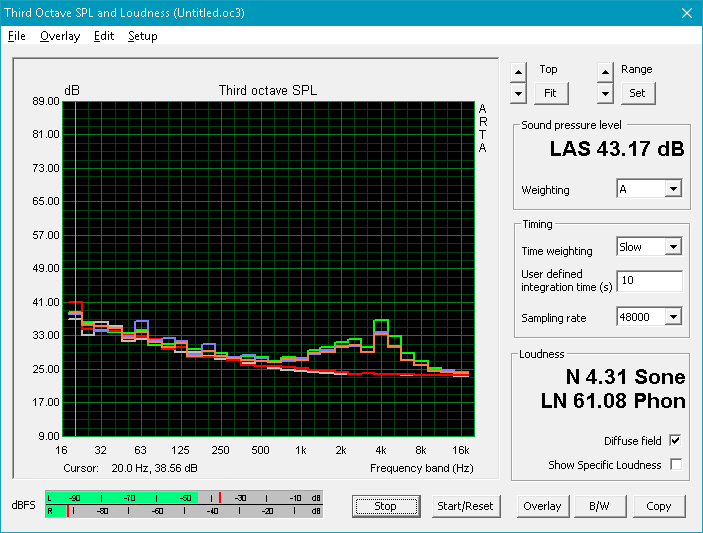Click the cursor readout 20.0 Hz, 38.56 dB

pos(154,468)
